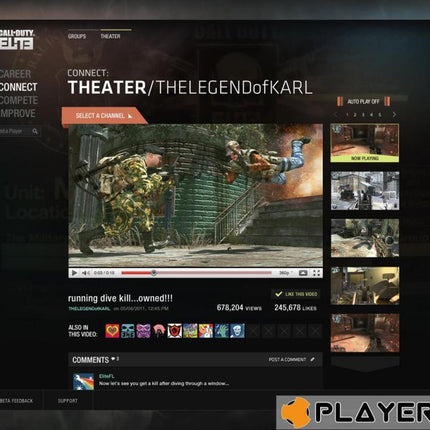Click EliteFL's rainbow avatar in comments
Viewport: 430px width, 430px height.
(83, 382)
